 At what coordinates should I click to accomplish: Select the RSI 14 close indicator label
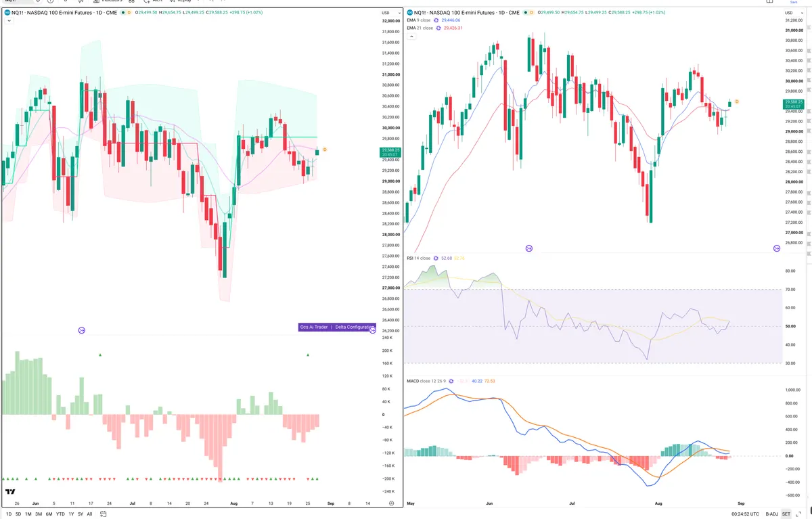coord(418,258)
